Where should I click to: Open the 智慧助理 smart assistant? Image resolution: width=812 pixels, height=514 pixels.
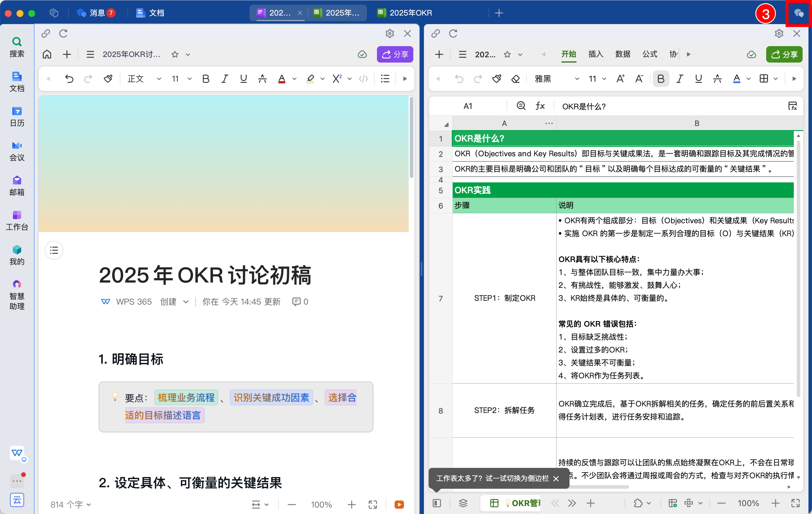(17, 295)
